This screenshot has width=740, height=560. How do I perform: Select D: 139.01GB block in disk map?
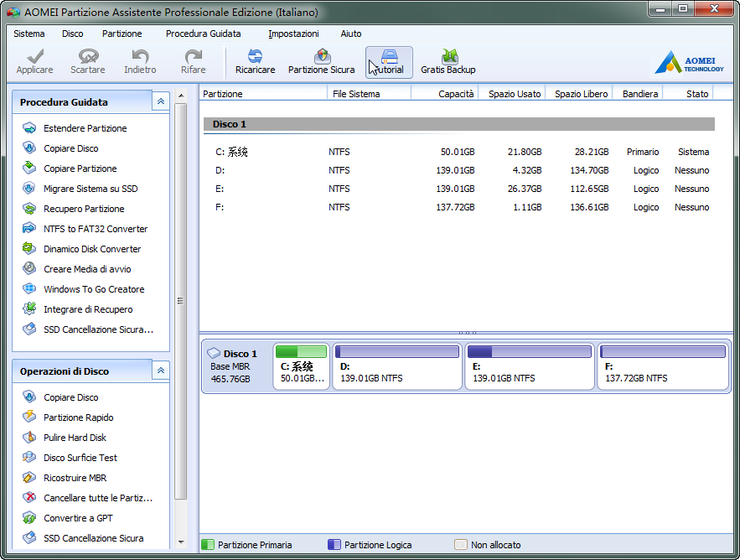click(x=397, y=366)
